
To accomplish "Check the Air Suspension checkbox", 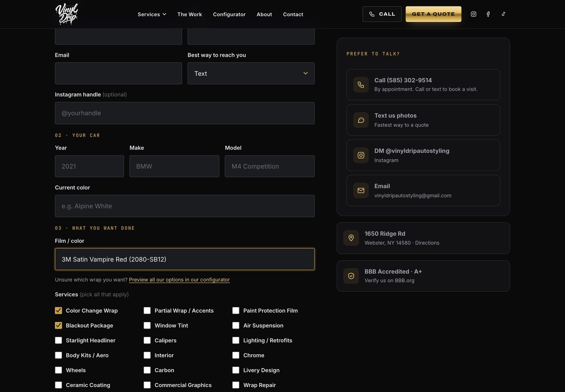I will click(236, 325).
